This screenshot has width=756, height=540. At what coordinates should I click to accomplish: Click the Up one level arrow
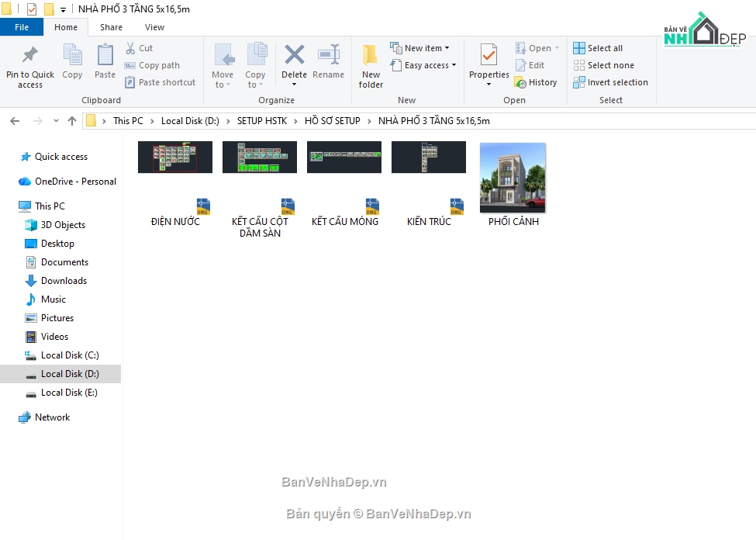pos(72,121)
